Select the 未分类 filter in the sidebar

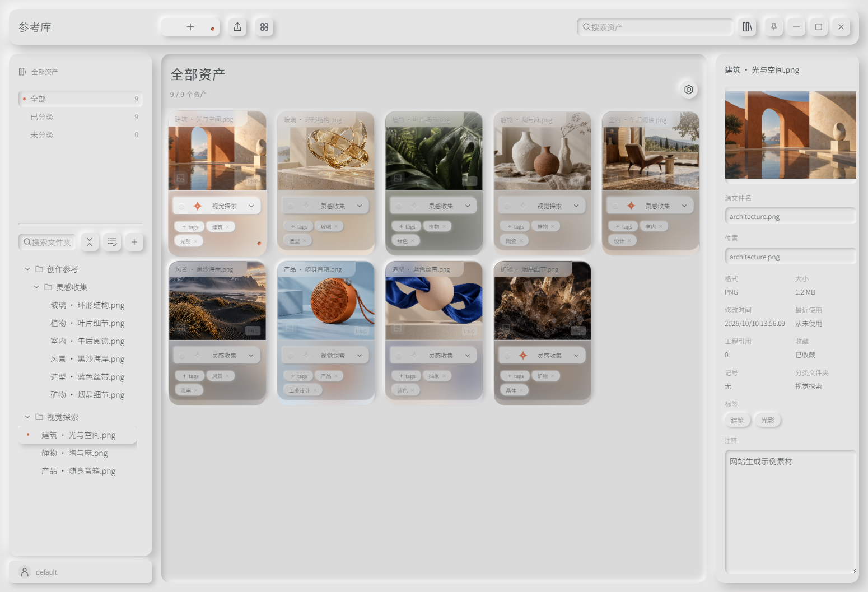click(x=81, y=135)
